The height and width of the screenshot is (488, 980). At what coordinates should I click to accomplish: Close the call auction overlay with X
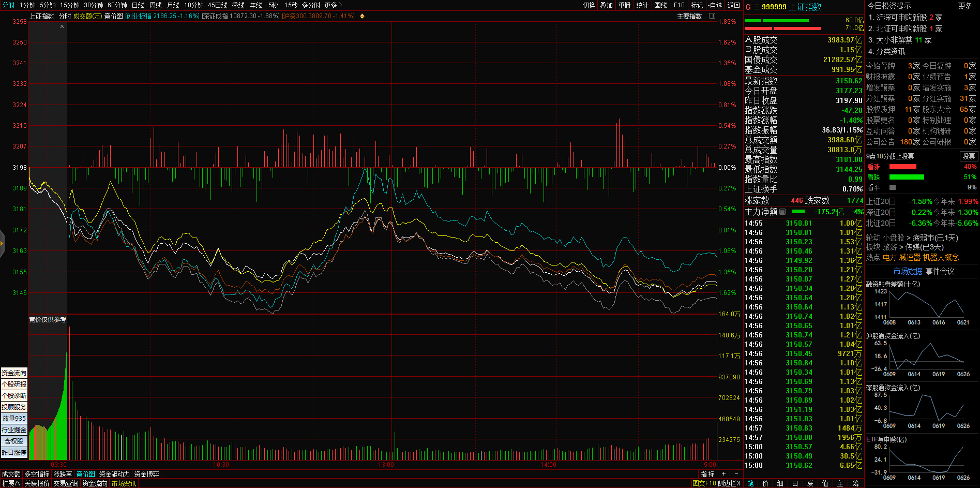62,26
